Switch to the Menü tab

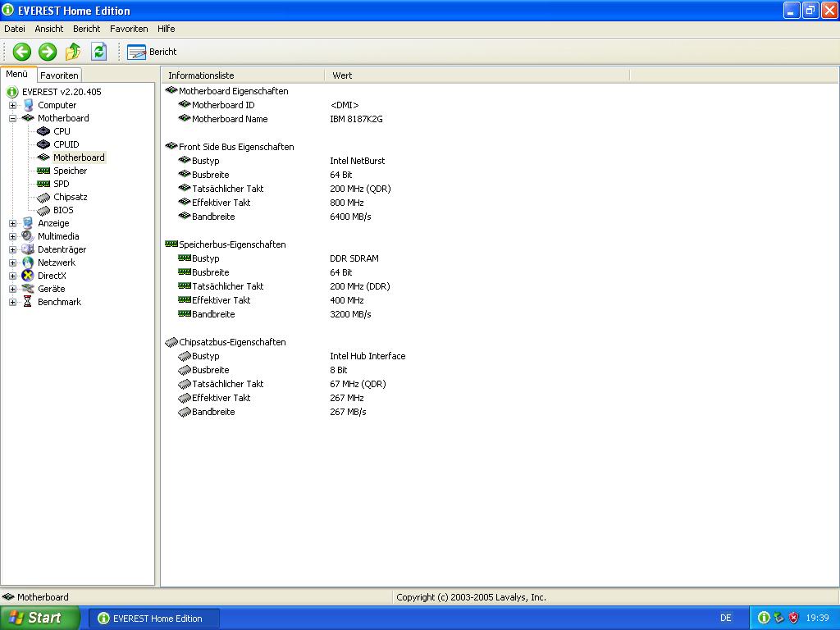17,74
